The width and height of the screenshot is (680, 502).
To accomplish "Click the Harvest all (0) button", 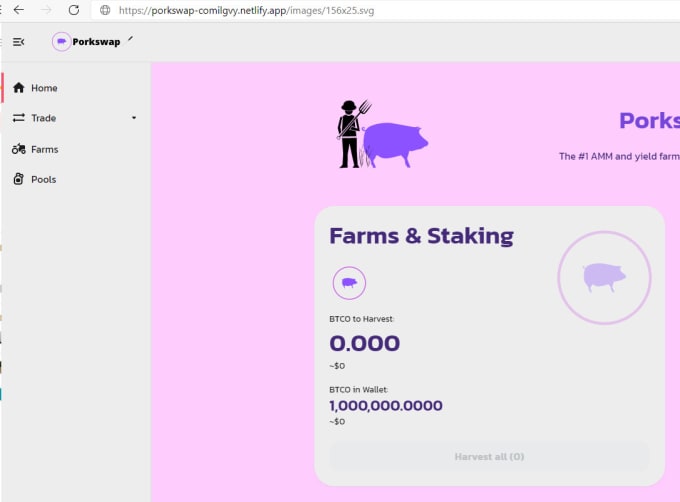I will tap(489, 456).
